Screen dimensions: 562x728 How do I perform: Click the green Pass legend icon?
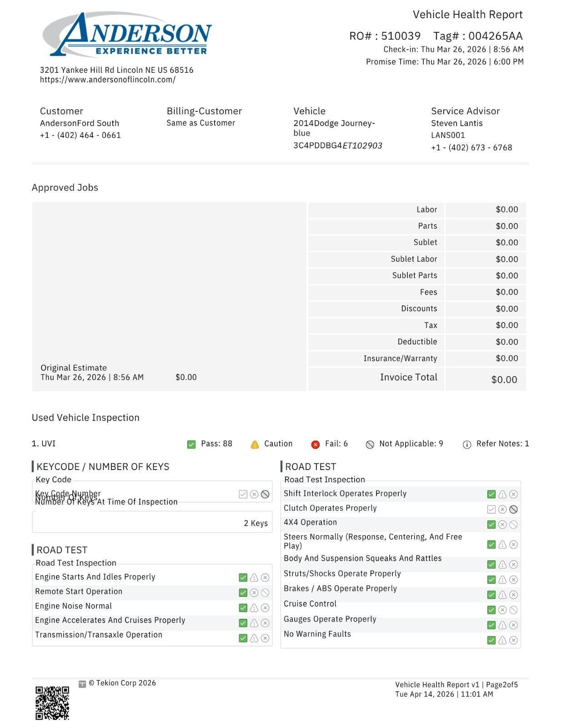coord(191,445)
